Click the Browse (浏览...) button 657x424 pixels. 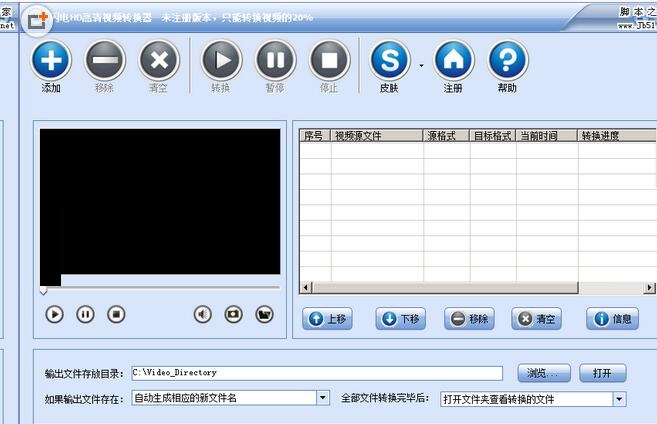(x=544, y=373)
